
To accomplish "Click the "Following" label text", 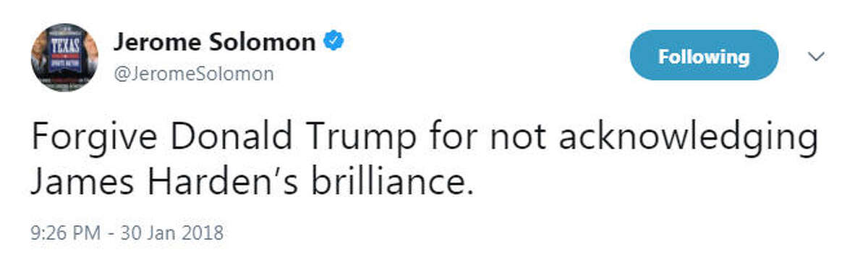I will (x=704, y=56).
